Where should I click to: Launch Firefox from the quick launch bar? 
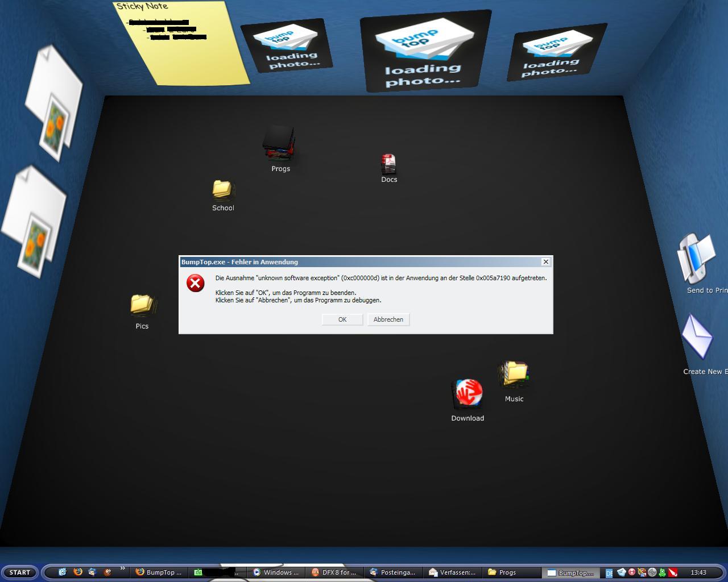pos(78,572)
